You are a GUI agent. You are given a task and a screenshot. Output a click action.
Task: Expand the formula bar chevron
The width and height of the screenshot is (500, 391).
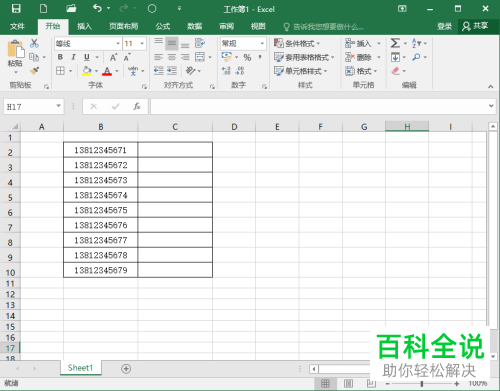(x=491, y=106)
